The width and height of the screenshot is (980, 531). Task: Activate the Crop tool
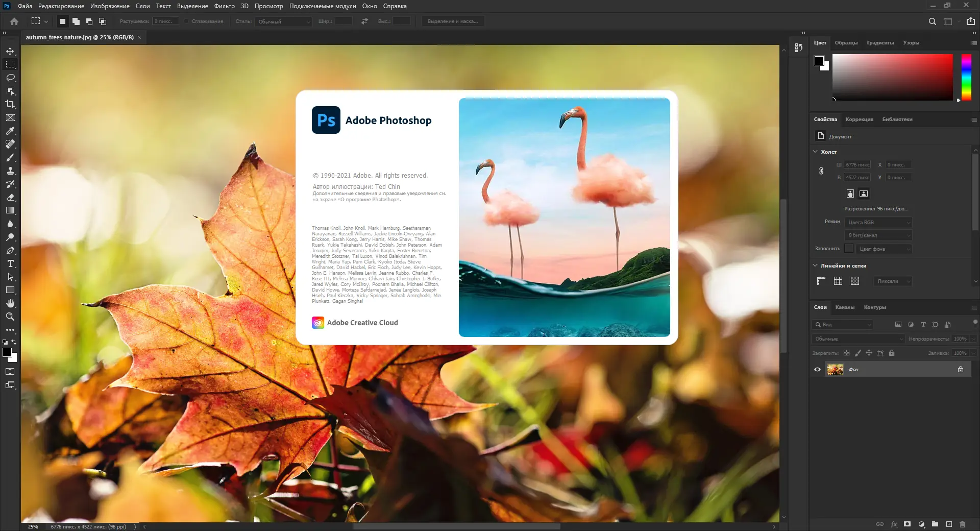click(x=10, y=104)
